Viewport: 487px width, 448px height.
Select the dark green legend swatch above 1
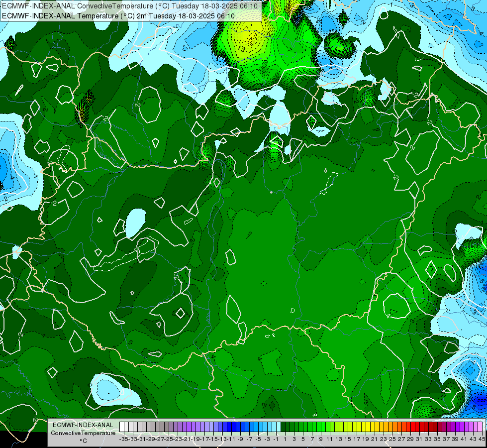(283, 427)
